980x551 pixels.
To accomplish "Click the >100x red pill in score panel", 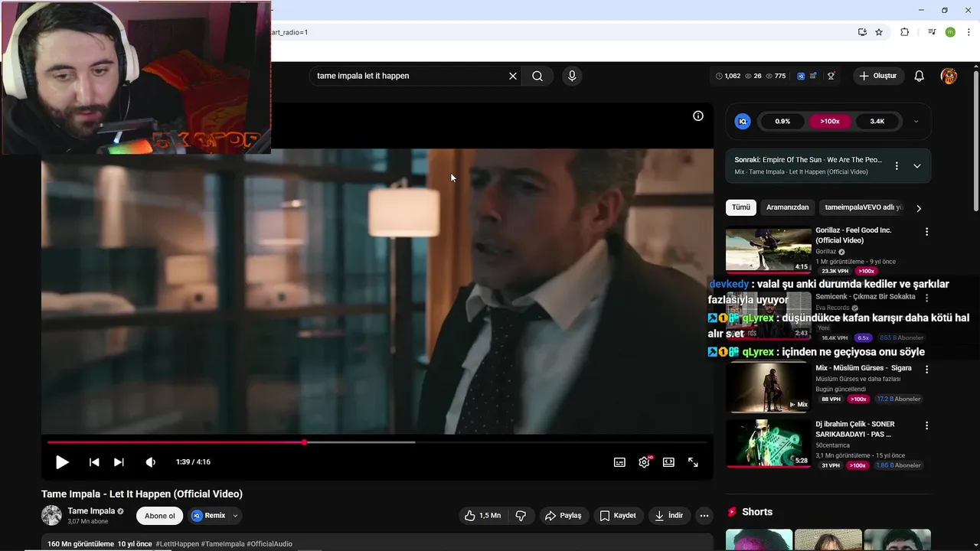I will click(x=830, y=121).
